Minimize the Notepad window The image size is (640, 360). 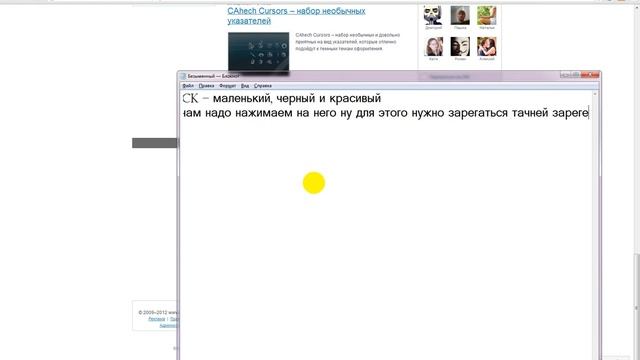(565, 75)
